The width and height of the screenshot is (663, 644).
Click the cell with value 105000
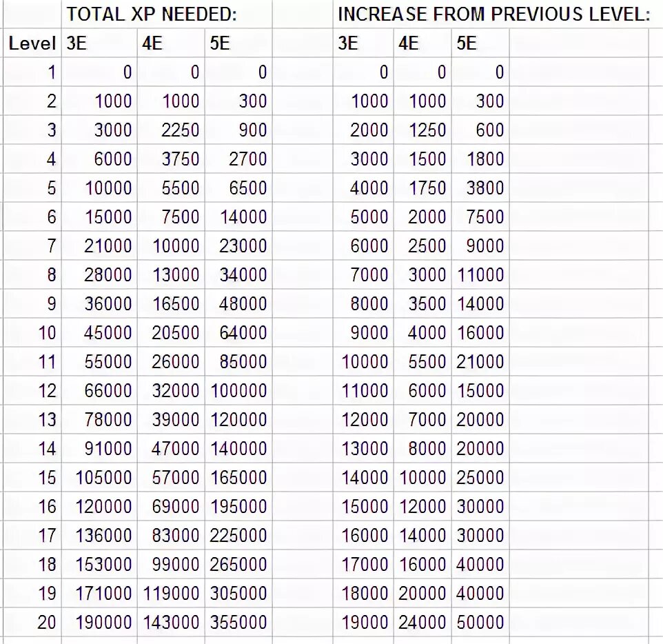tap(99, 477)
